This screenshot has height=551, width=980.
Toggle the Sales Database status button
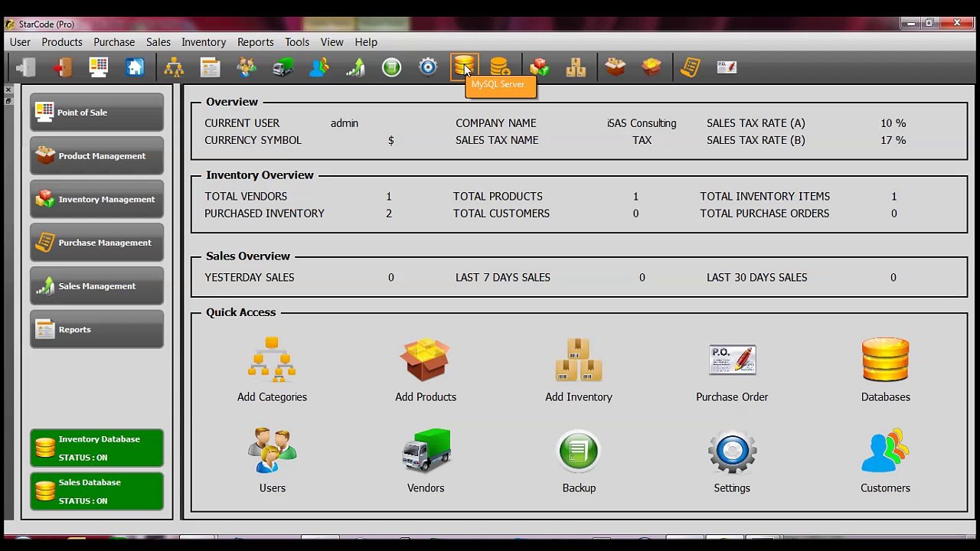pos(96,491)
